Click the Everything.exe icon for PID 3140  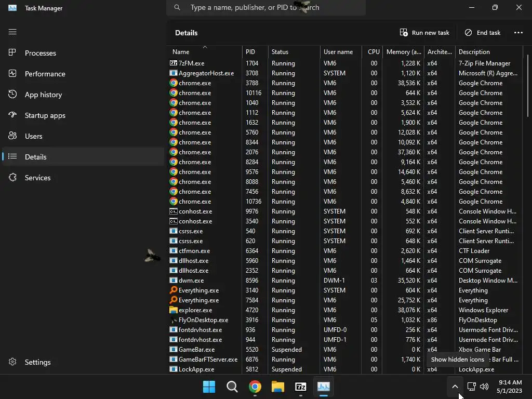pyautogui.click(x=174, y=290)
